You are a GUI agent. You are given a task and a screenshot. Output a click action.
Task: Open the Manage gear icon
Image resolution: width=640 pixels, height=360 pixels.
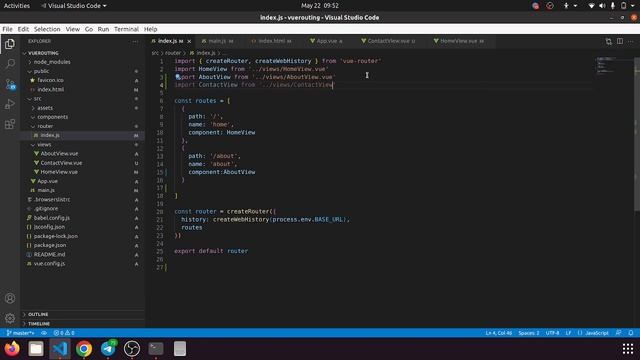point(10,318)
